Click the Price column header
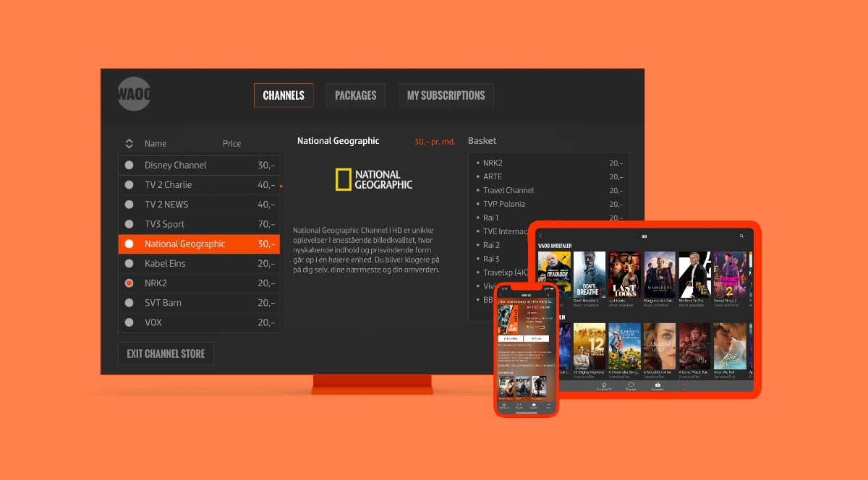The image size is (868, 480). (232, 143)
